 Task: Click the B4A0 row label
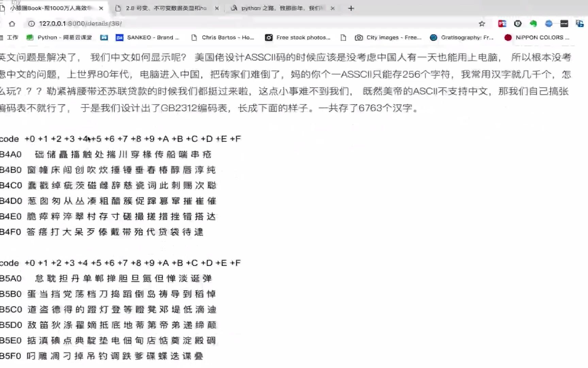click(x=11, y=155)
